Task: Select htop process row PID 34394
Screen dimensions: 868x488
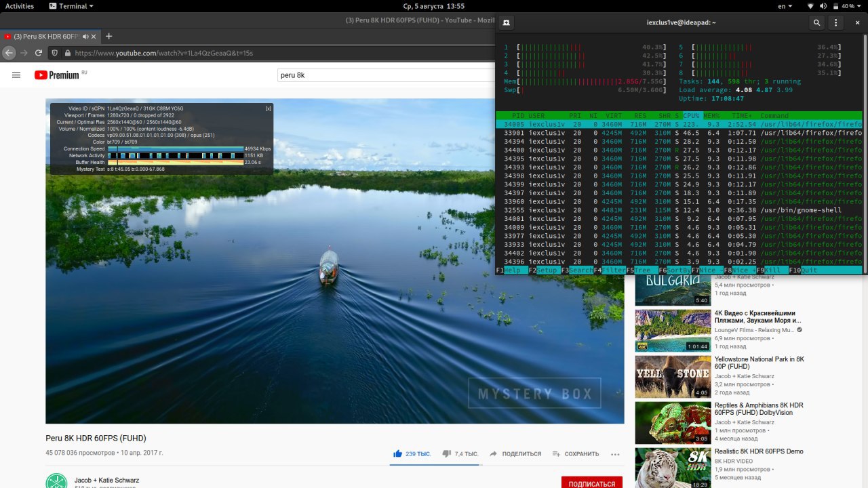Action: coord(679,142)
